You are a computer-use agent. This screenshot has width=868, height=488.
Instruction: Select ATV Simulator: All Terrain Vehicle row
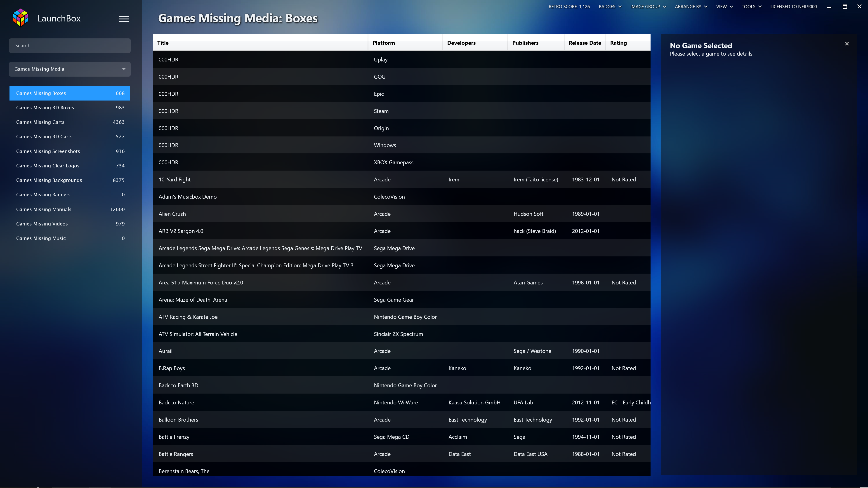click(x=401, y=334)
